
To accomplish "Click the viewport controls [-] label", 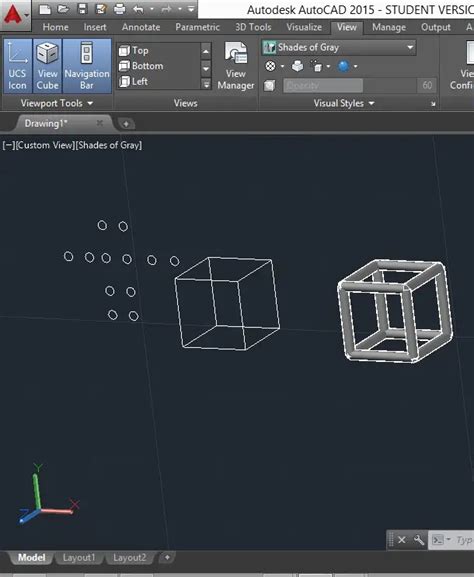I will pos(8,145).
